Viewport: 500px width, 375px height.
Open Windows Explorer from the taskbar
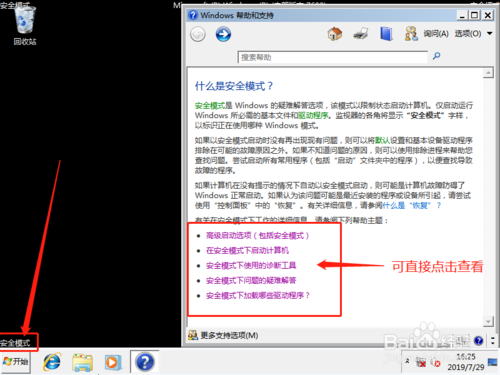[82, 362]
